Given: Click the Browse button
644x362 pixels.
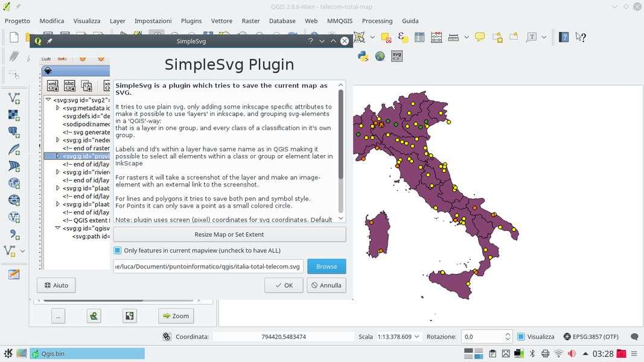Looking at the screenshot, I should point(326,266).
